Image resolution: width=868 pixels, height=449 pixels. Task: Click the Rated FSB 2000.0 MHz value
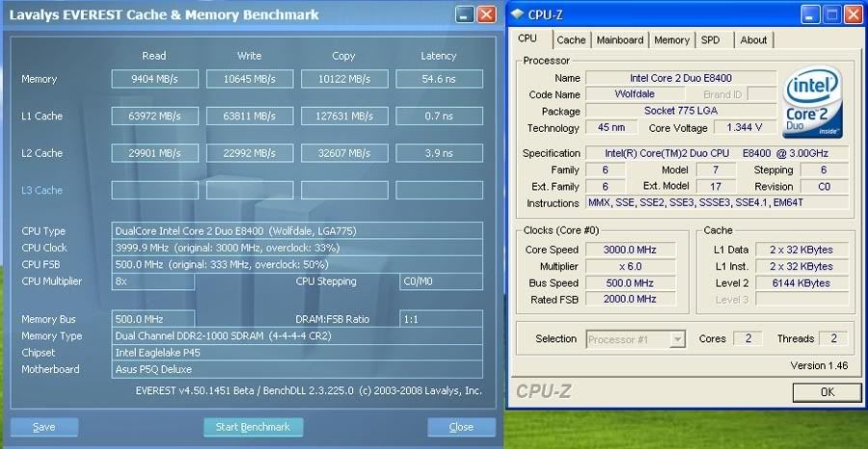(631, 299)
